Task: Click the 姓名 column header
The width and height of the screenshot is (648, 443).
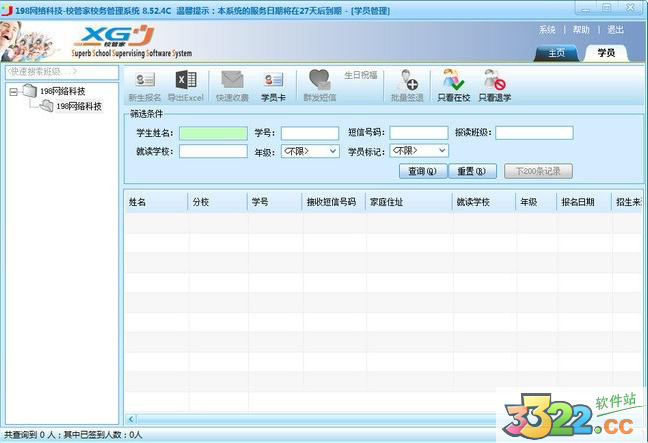Action: tap(139, 202)
